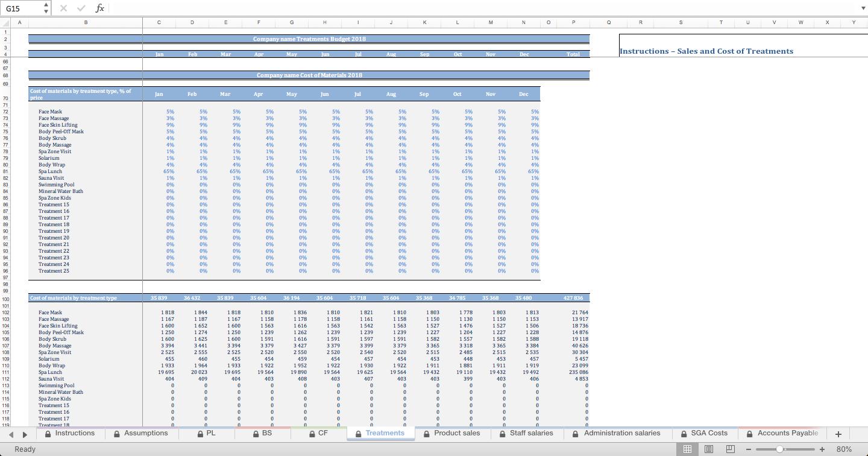Open the Assumptions sheet tab

click(140, 433)
